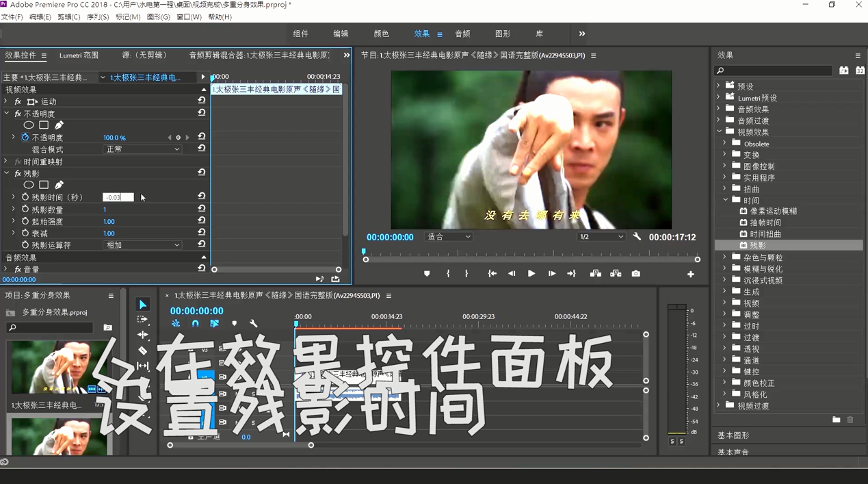Show more workspaces overflow chevron
This screenshot has height=484, width=868.
click(x=582, y=34)
